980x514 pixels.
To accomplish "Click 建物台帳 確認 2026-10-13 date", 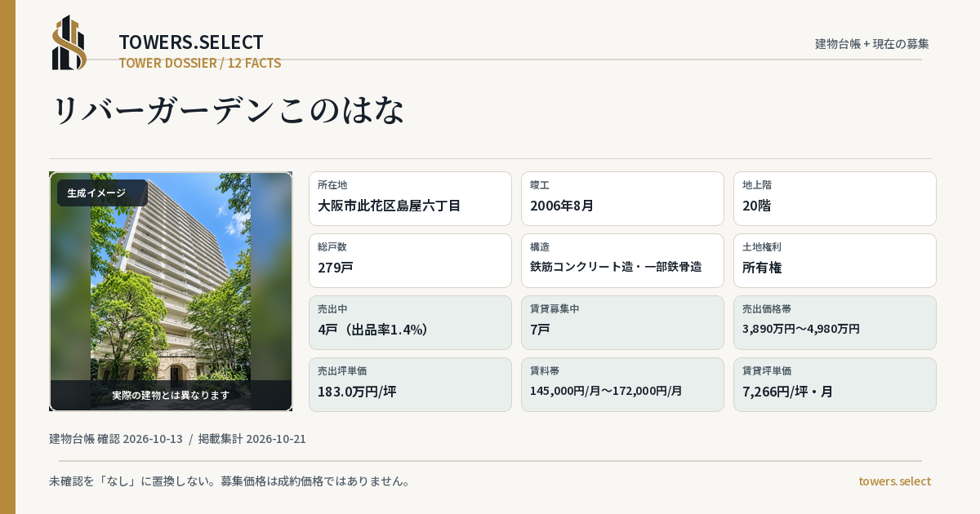I will click(116, 439).
